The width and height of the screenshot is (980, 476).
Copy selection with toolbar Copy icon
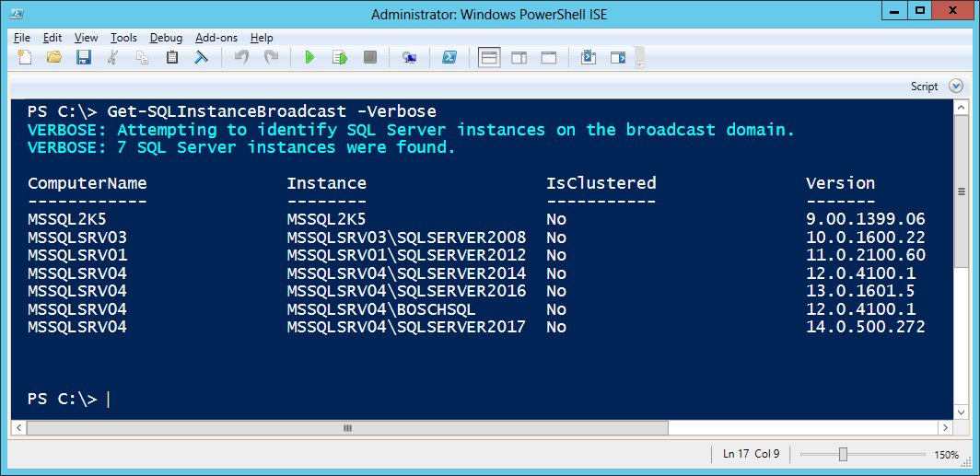pos(143,57)
